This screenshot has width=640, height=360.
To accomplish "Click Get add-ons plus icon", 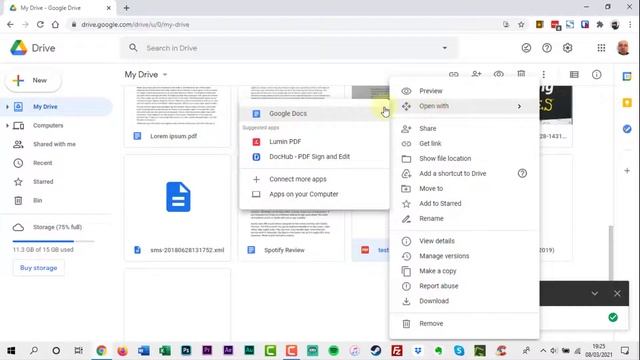I will pos(627,171).
